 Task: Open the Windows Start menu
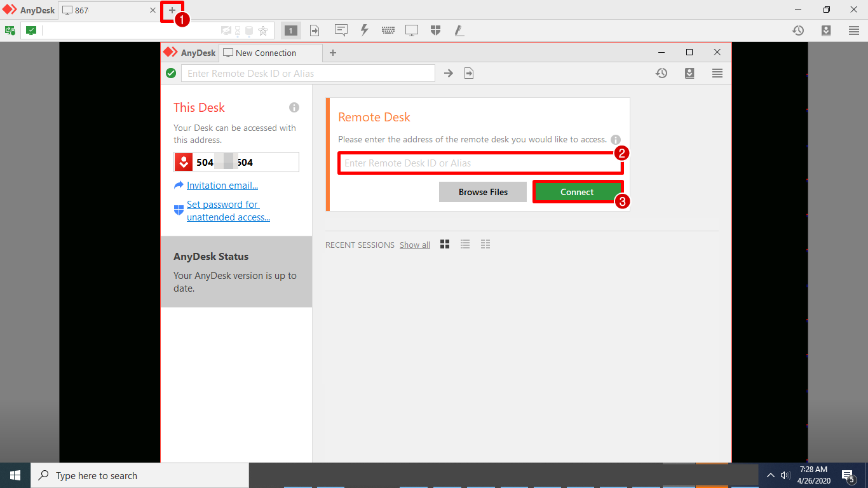pos(15,475)
